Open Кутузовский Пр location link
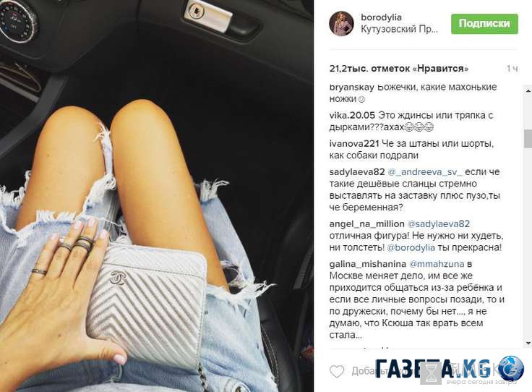 (400, 29)
